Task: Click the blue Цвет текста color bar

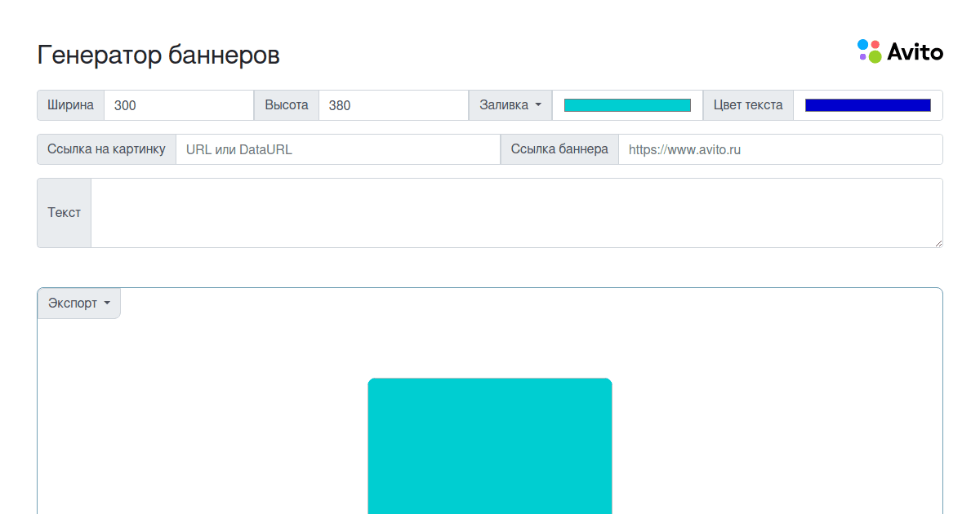Action: [x=867, y=104]
